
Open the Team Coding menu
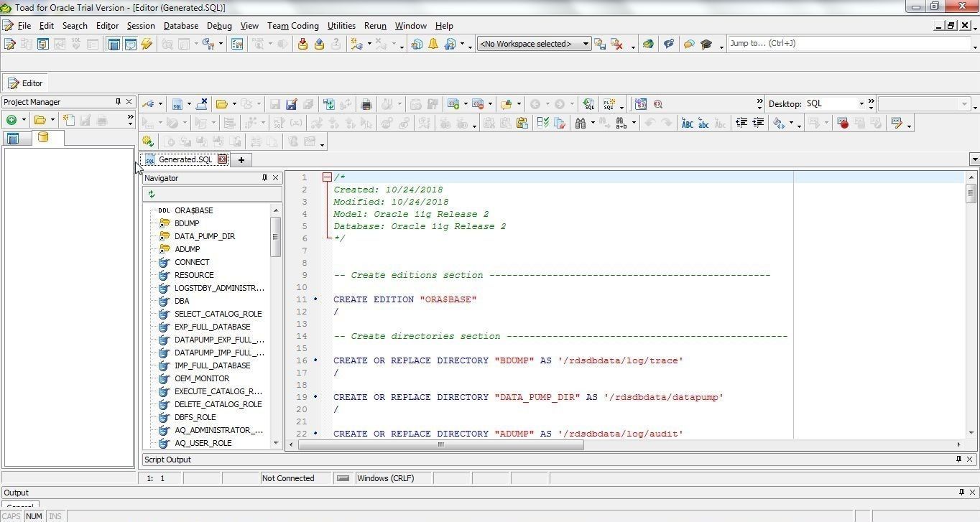(292, 26)
